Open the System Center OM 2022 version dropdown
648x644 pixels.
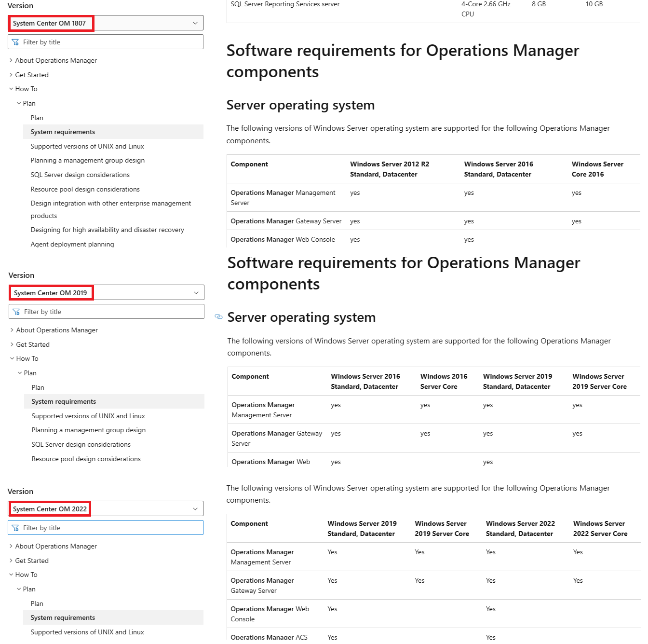point(106,509)
